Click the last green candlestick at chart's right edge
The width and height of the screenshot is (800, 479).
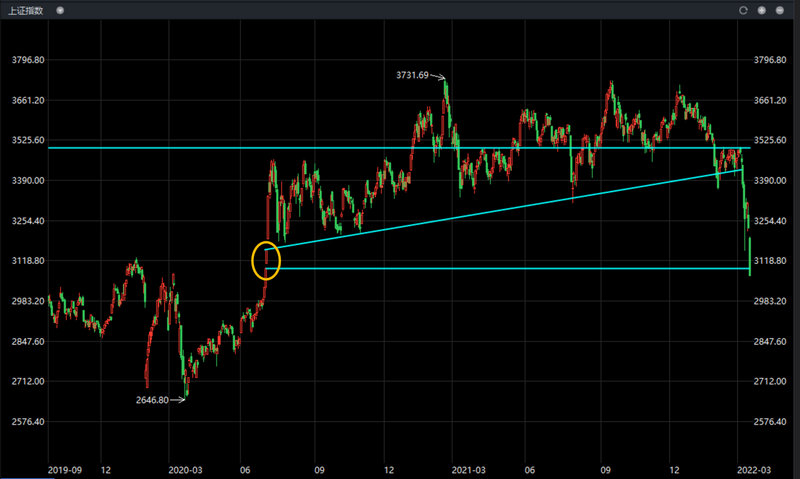750,255
